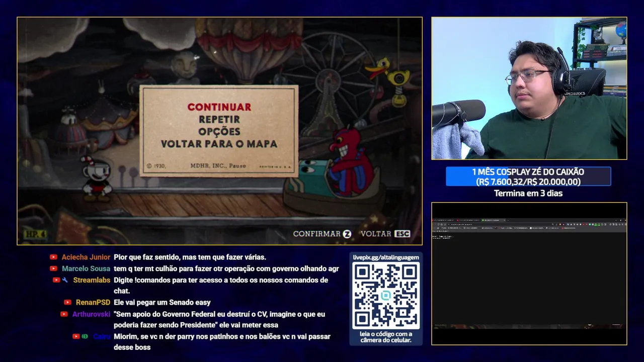Image resolution: width=644 pixels, height=362 pixels.
Task: Click the Cairu username in chat
Action: coord(102,336)
